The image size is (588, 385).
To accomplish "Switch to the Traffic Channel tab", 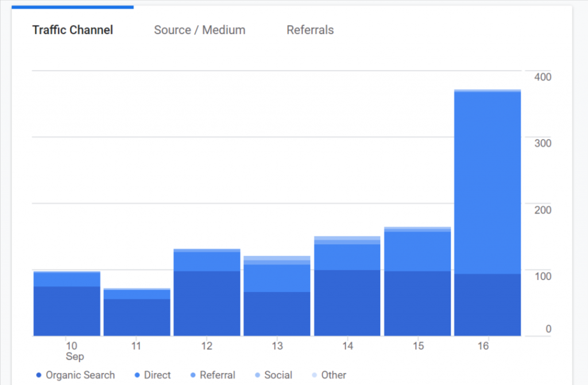I will (72, 30).
